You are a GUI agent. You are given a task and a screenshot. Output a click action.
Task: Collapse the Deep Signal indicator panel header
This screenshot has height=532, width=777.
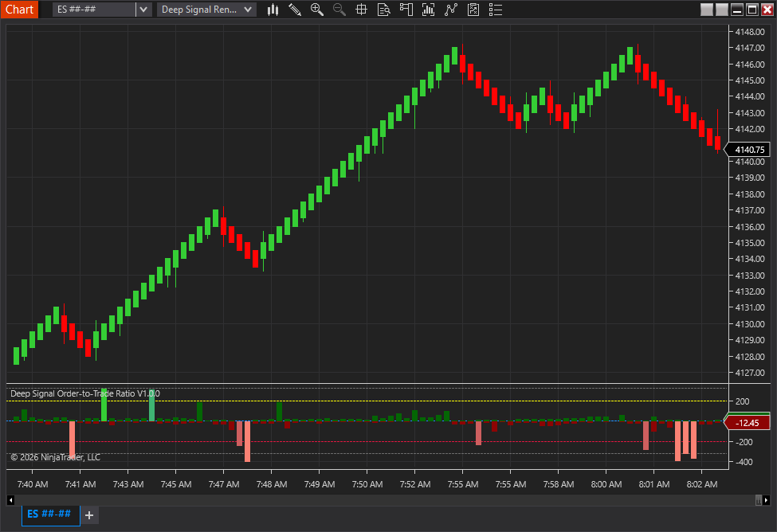(x=82, y=393)
